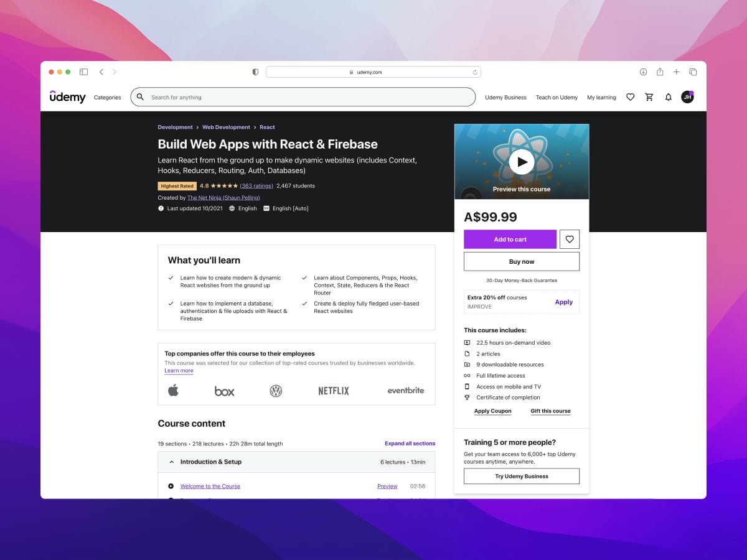Open the Learn more link
Image resolution: width=747 pixels, height=560 pixels.
click(179, 371)
